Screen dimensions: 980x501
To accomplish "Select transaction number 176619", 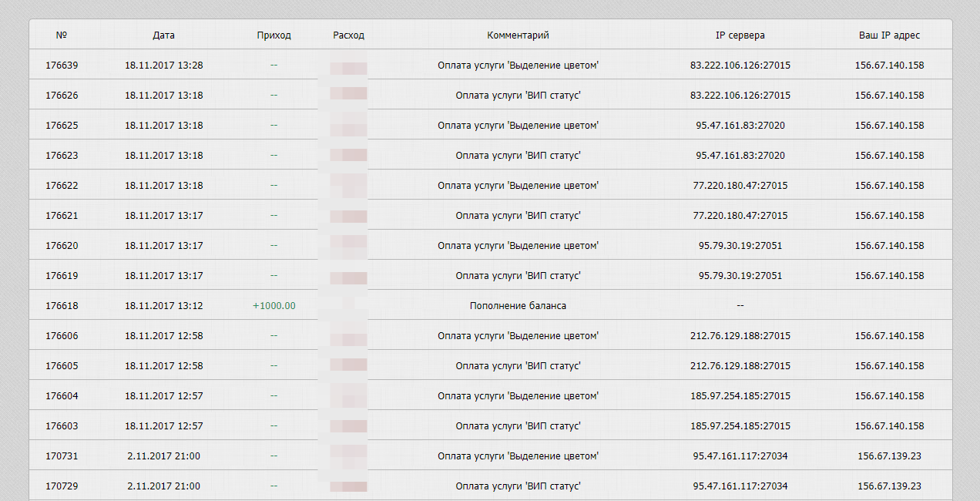I will point(62,276).
